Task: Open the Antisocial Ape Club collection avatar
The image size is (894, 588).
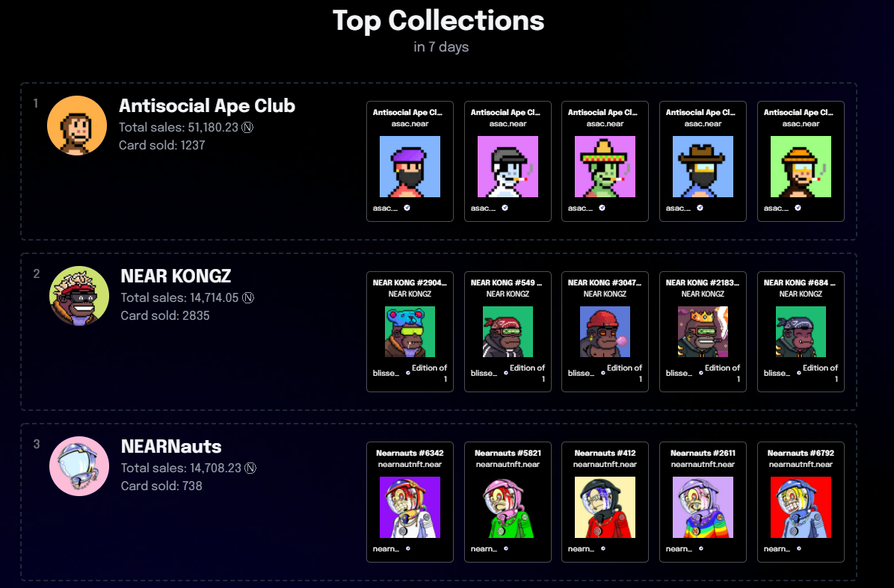Action: pyautogui.click(x=77, y=126)
